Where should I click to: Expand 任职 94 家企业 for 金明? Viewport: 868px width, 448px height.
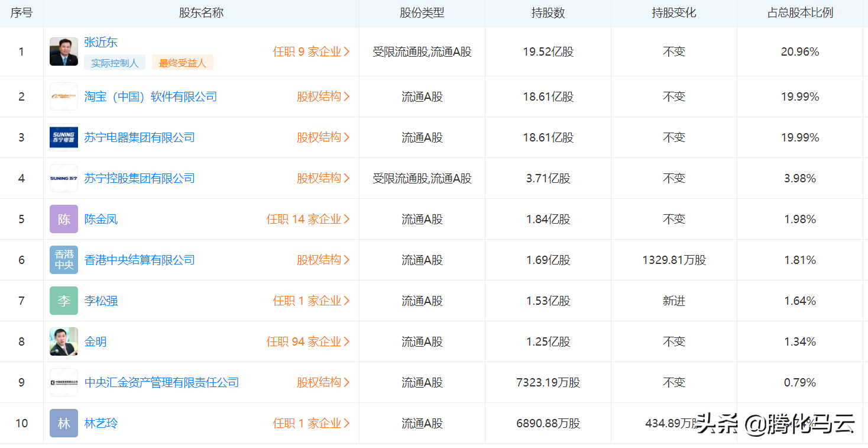pyautogui.click(x=307, y=341)
